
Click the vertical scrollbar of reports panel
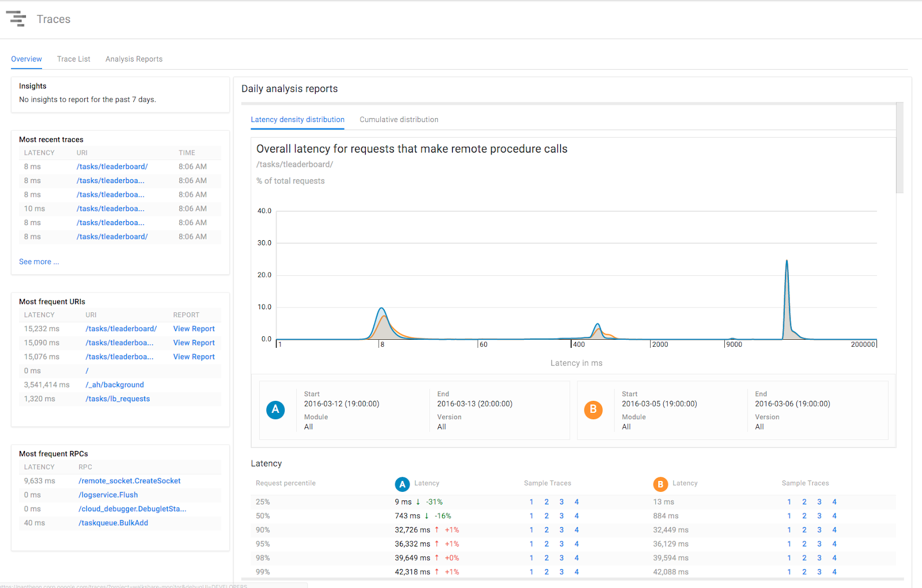pos(900,148)
